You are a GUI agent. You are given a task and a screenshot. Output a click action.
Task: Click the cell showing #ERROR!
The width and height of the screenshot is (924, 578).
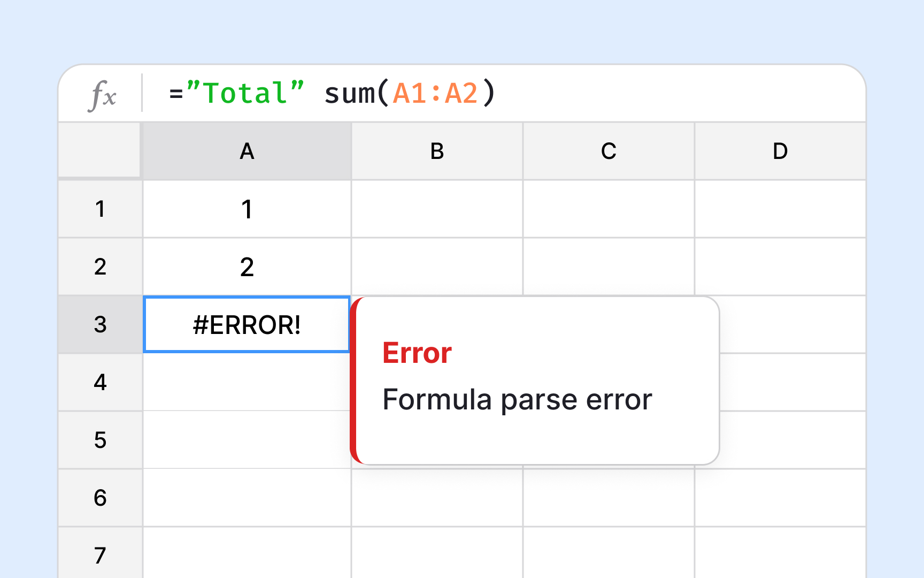pyautogui.click(x=247, y=324)
